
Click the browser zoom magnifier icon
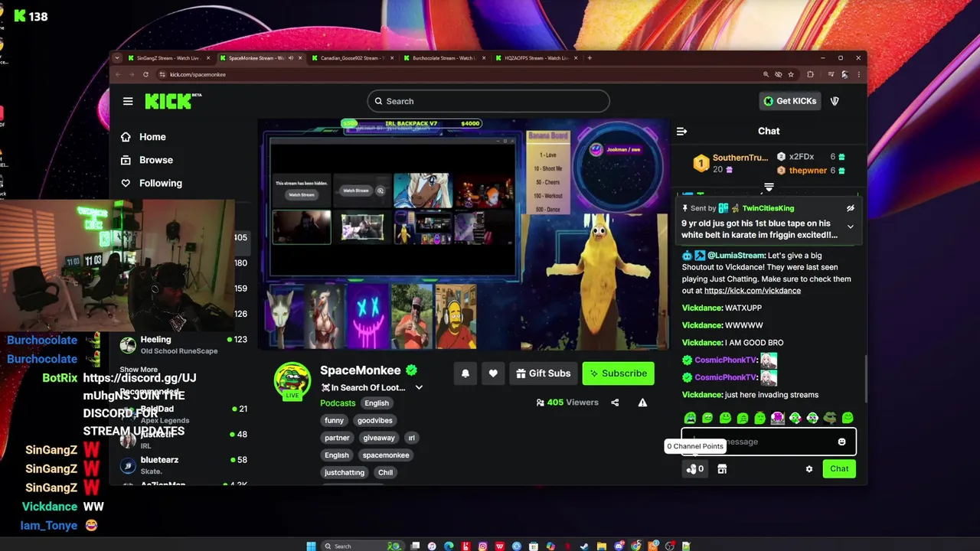[x=766, y=74]
